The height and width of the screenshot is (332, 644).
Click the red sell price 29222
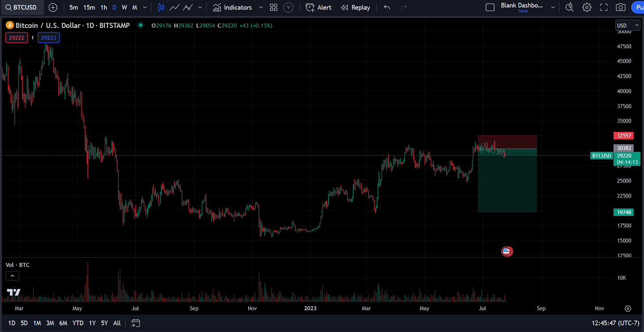coord(16,38)
